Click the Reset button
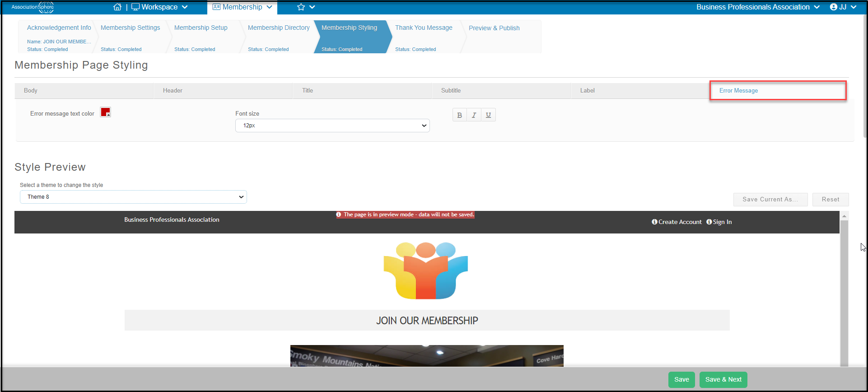Screen dimensions: 868x392 coord(831,199)
